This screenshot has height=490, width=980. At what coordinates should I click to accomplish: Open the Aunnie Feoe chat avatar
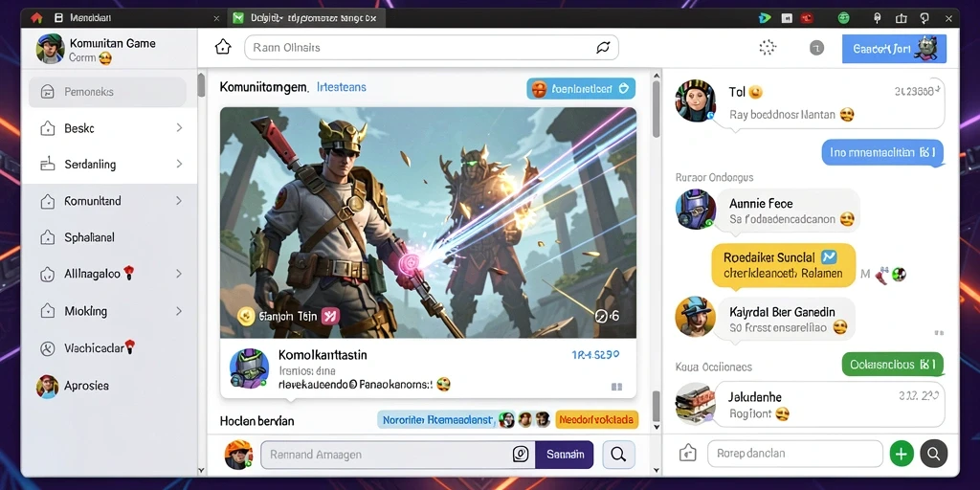click(695, 210)
